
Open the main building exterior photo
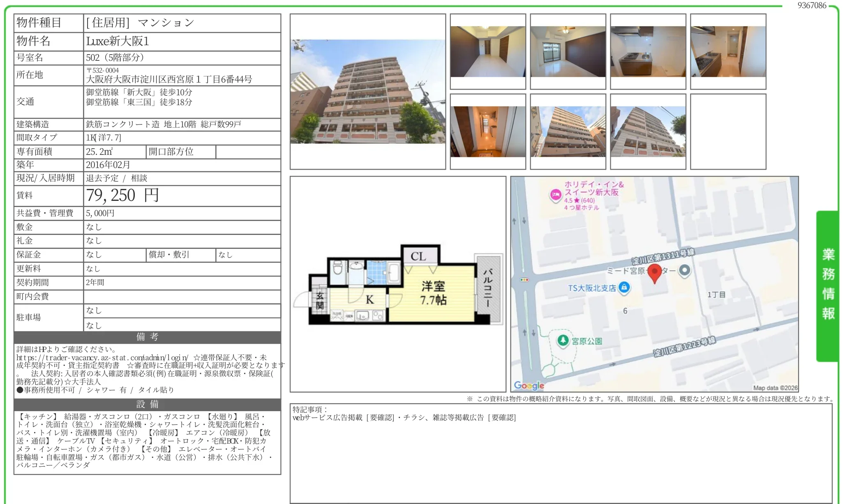point(367,92)
